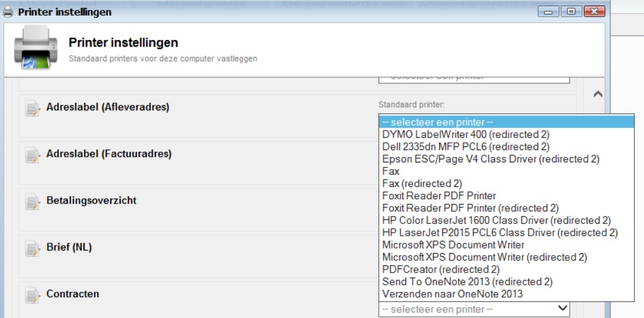644x318 pixels.
Task: Pick Verzenden naar OneNote 2013 option
Action: pyautogui.click(x=453, y=294)
